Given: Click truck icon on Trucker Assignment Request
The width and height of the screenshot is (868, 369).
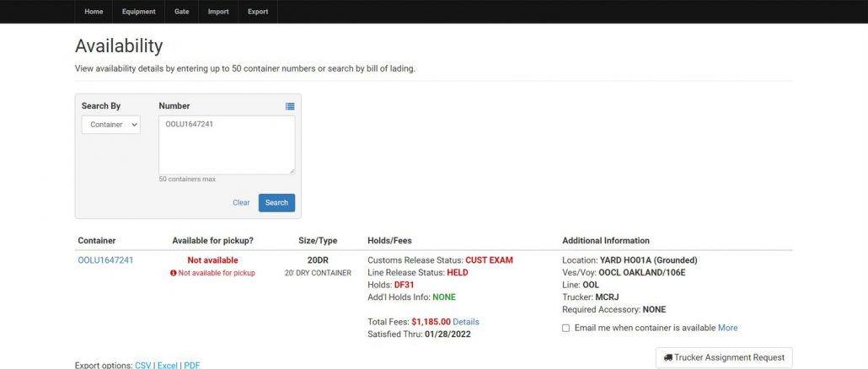Looking at the screenshot, I should [x=668, y=357].
